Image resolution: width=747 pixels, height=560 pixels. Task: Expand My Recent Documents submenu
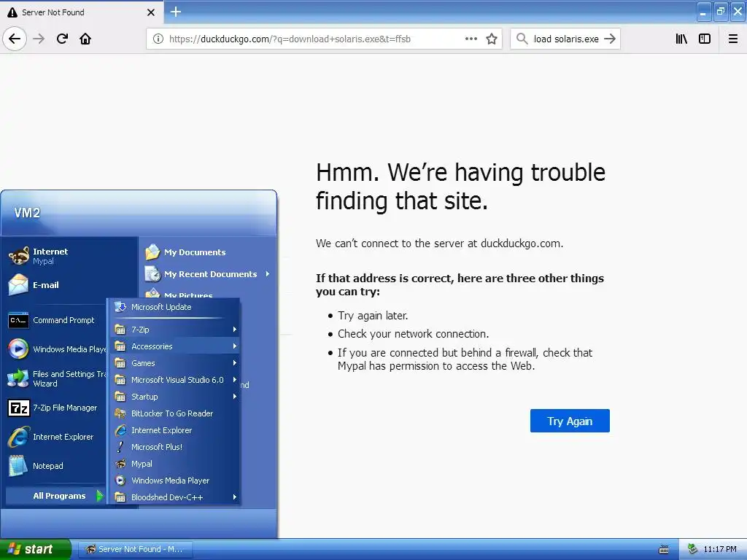(x=208, y=274)
